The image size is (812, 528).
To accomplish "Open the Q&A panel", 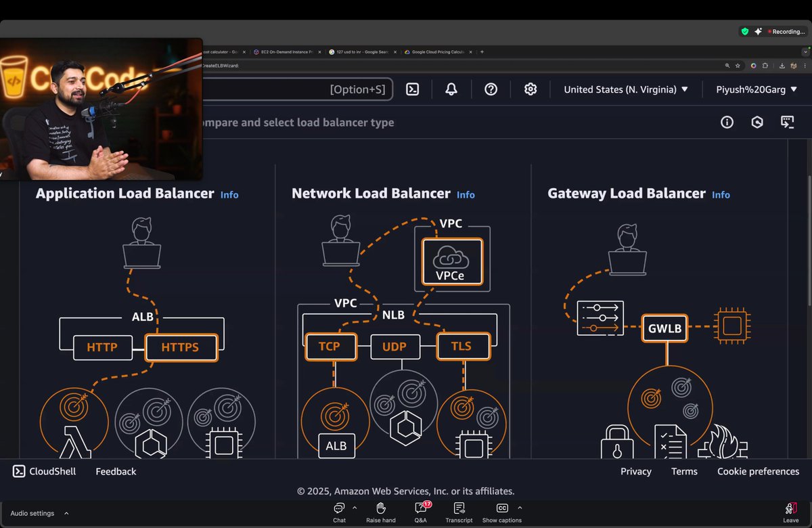I will click(421, 512).
